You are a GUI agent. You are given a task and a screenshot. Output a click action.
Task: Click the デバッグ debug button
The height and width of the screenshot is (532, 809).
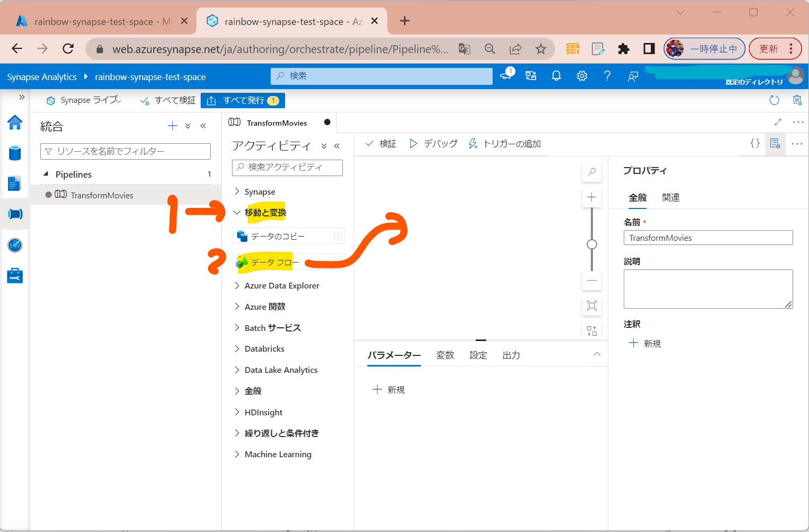click(433, 144)
